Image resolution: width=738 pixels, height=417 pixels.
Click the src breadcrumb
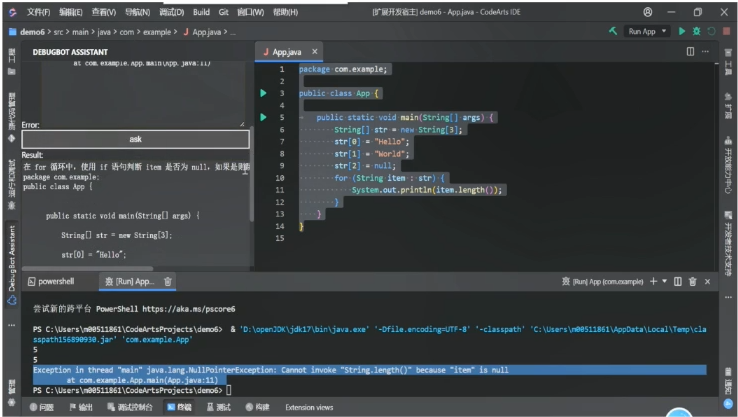click(58, 32)
